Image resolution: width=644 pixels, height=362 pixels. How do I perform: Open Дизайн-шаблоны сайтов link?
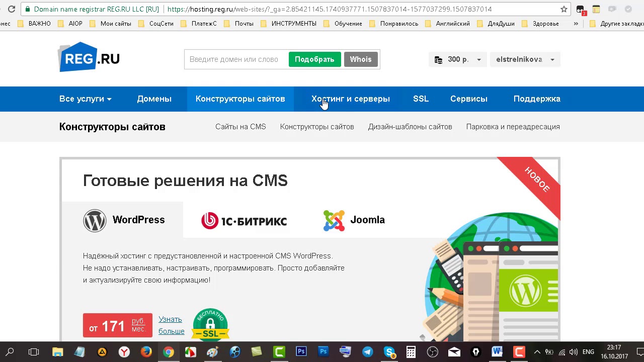[x=410, y=127]
